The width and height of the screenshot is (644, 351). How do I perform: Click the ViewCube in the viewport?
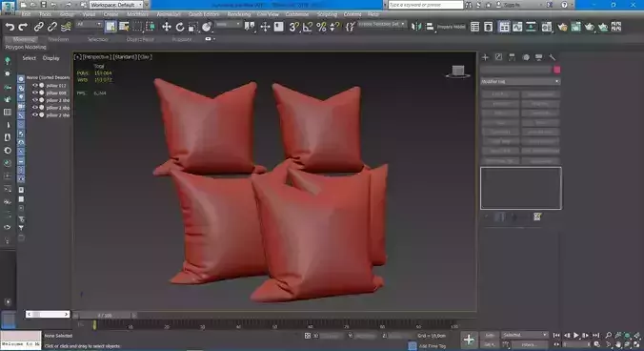[x=458, y=72]
